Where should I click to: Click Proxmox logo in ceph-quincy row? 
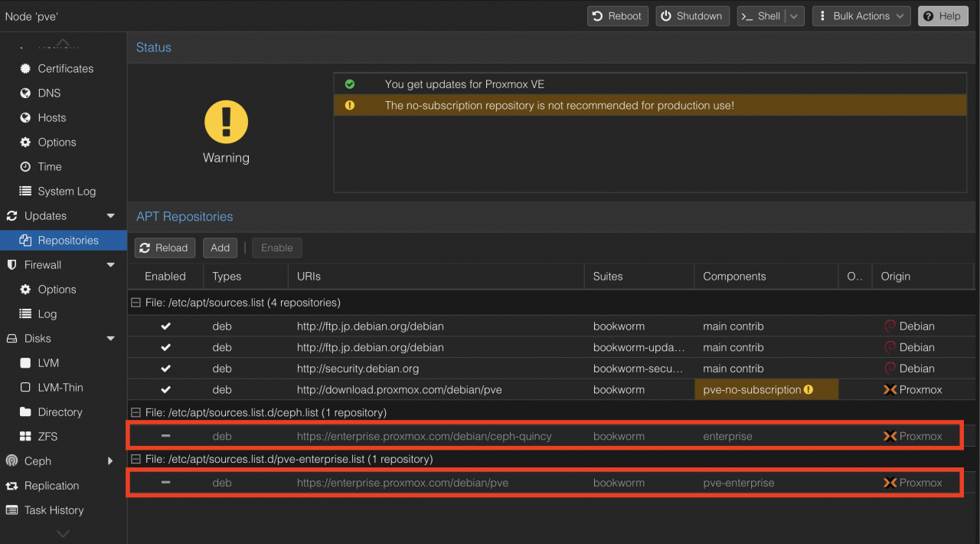tap(890, 436)
